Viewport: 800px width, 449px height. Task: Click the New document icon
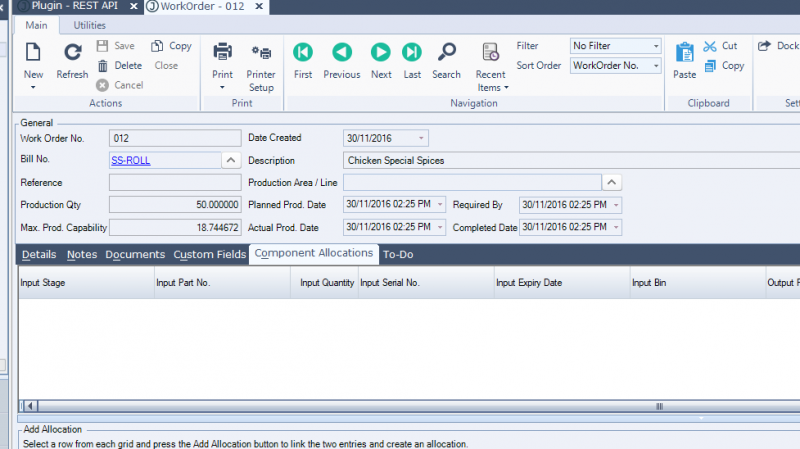click(33, 52)
